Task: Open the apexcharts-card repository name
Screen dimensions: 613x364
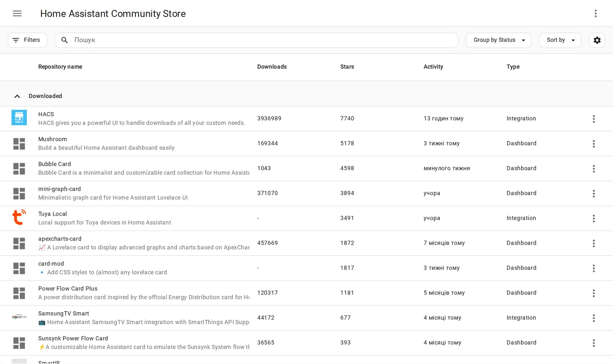Action: pos(60,239)
